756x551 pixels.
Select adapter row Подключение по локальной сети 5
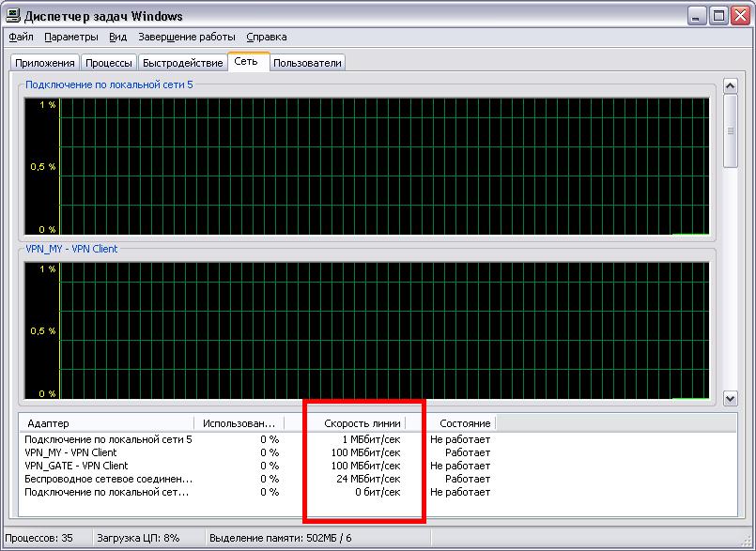coord(257,439)
